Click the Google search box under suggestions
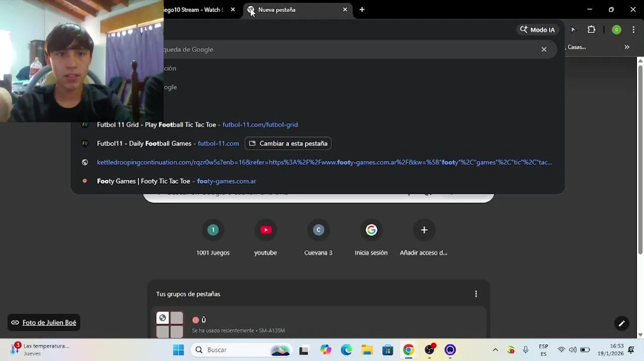This screenshot has height=361, width=644. coord(318,197)
